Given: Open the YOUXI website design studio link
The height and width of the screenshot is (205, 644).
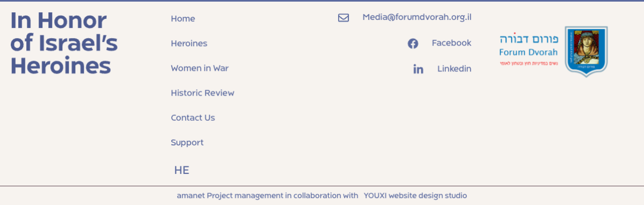Looking at the screenshot, I should [x=415, y=196].
